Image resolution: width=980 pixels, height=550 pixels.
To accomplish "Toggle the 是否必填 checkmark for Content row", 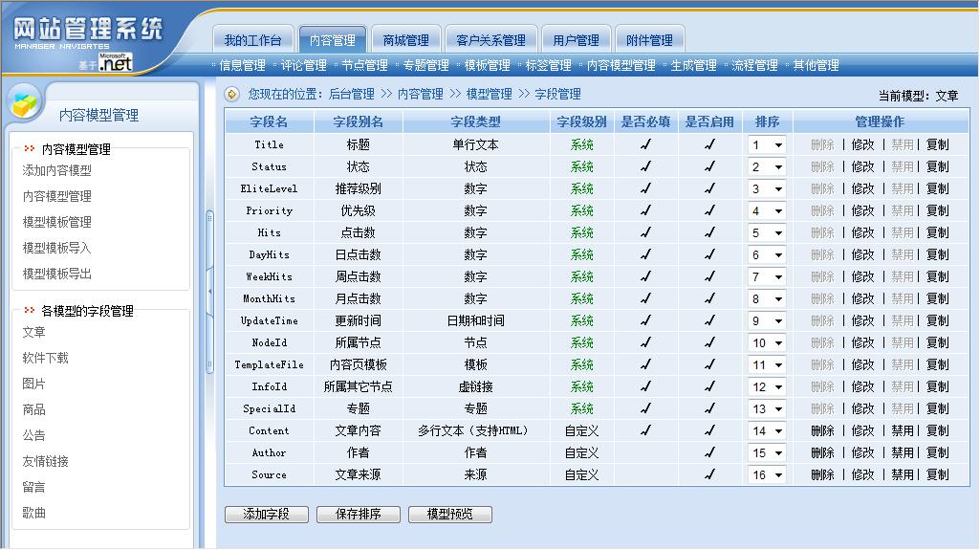I will click(645, 430).
